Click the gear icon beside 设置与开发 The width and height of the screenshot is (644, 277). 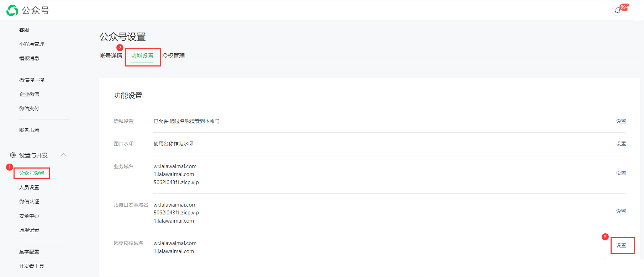click(13, 155)
